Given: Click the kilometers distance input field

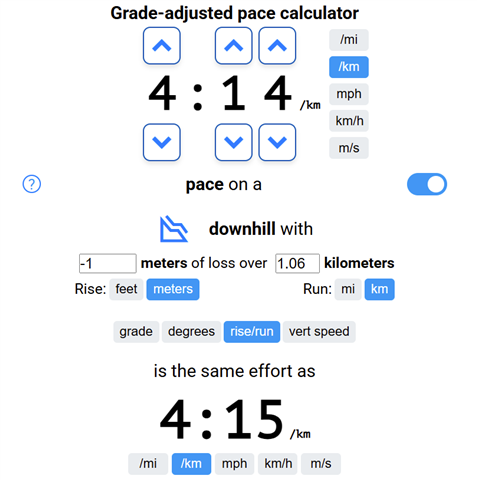Looking at the screenshot, I should [x=297, y=263].
